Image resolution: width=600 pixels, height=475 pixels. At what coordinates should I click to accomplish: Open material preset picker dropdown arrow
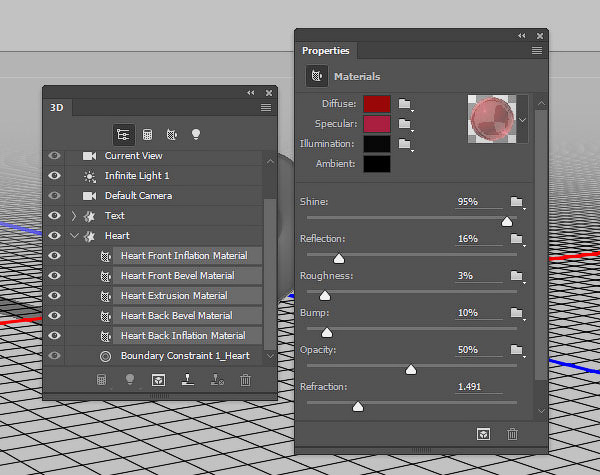click(523, 120)
